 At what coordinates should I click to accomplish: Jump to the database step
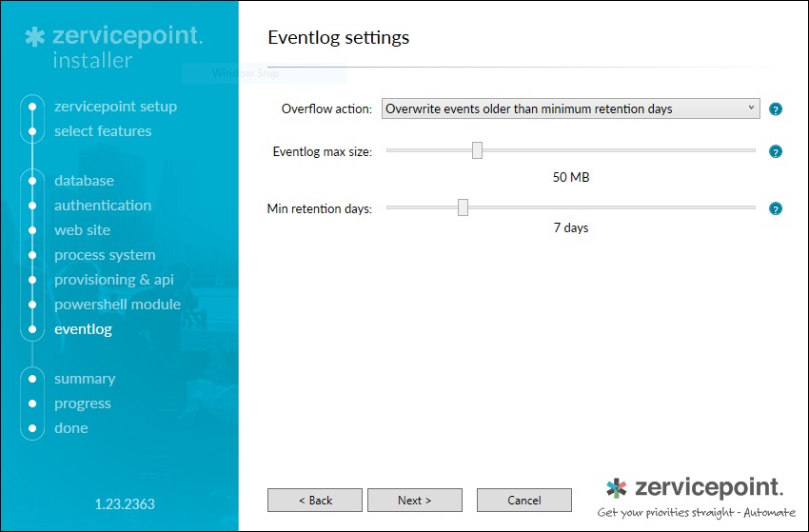[84, 181]
